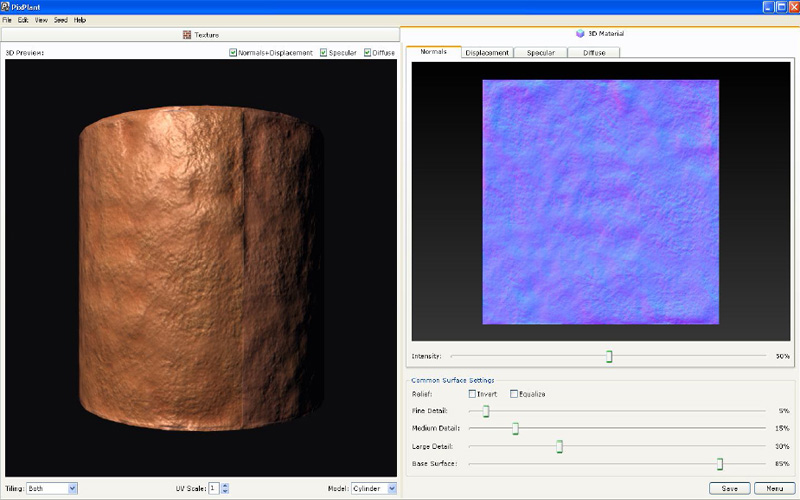The image size is (800, 500).
Task: Click the Large Detail slider handle
Action: 560,446
